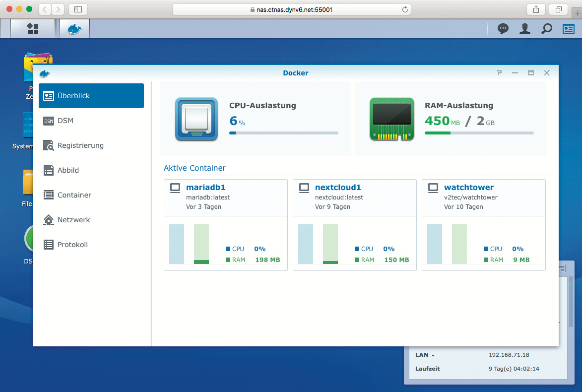Toggle the widgets panel icon
Screen dimensions: 582x392
[568, 29]
